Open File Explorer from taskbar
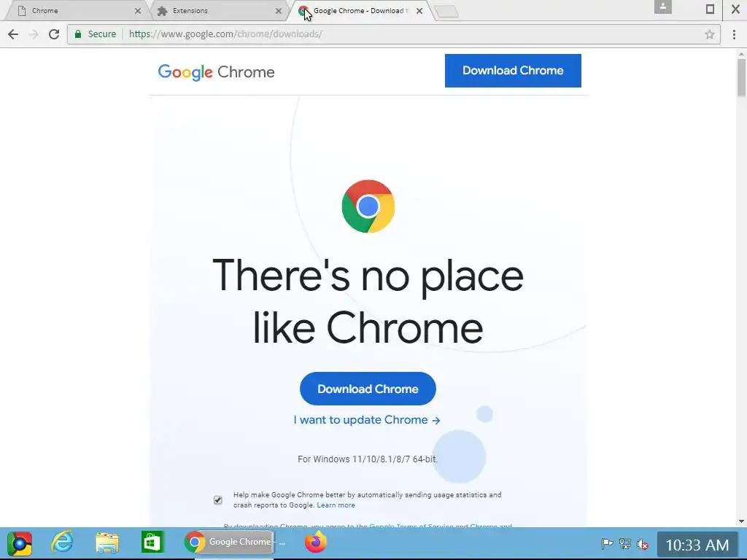This screenshot has height=560, width=747. click(107, 542)
